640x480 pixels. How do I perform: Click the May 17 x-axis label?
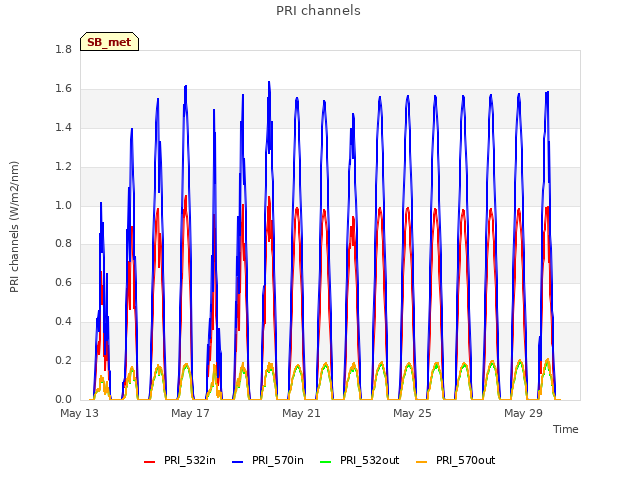click(190, 413)
